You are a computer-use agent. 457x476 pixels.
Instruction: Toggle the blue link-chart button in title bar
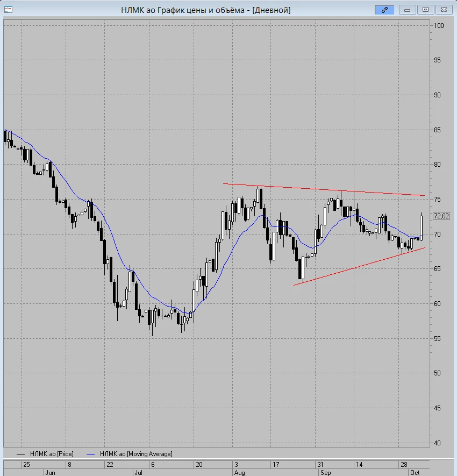(384, 10)
